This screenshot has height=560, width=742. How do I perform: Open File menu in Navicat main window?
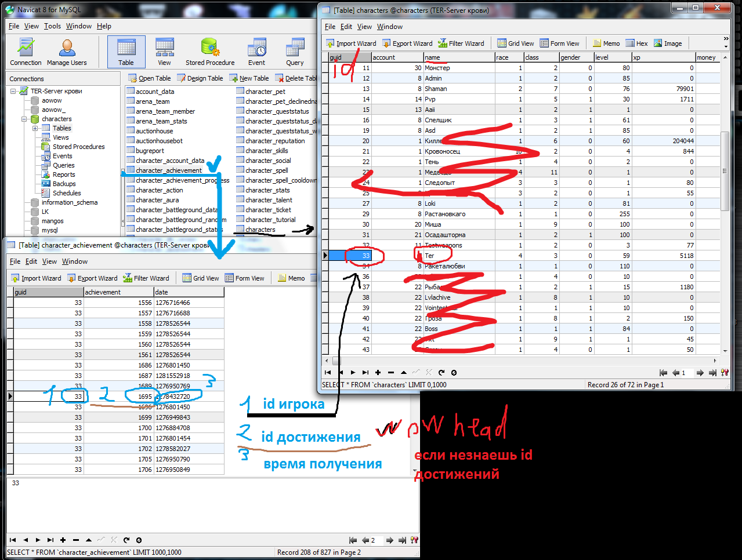(x=14, y=26)
